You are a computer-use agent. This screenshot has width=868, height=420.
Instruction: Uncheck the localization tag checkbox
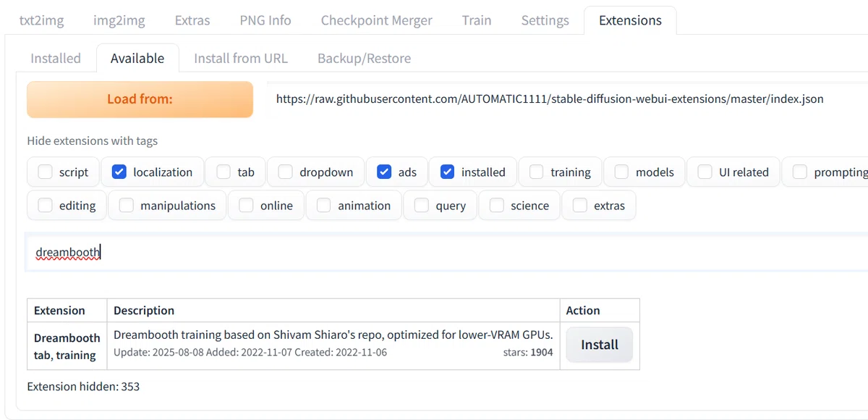[119, 172]
